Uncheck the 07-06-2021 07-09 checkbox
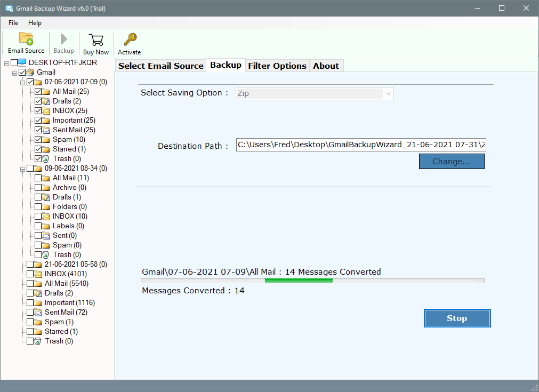This screenshot has width=539, height=392. (30, 82)
